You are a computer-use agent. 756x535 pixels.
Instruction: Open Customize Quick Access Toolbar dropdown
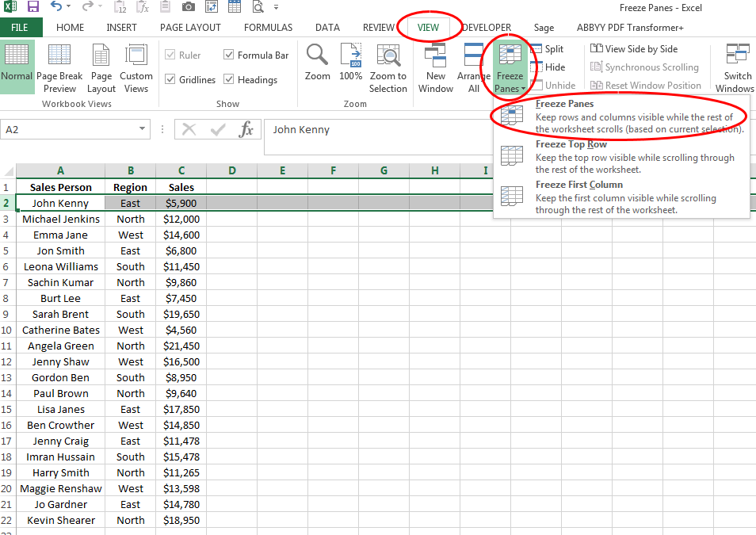point(276,7)
